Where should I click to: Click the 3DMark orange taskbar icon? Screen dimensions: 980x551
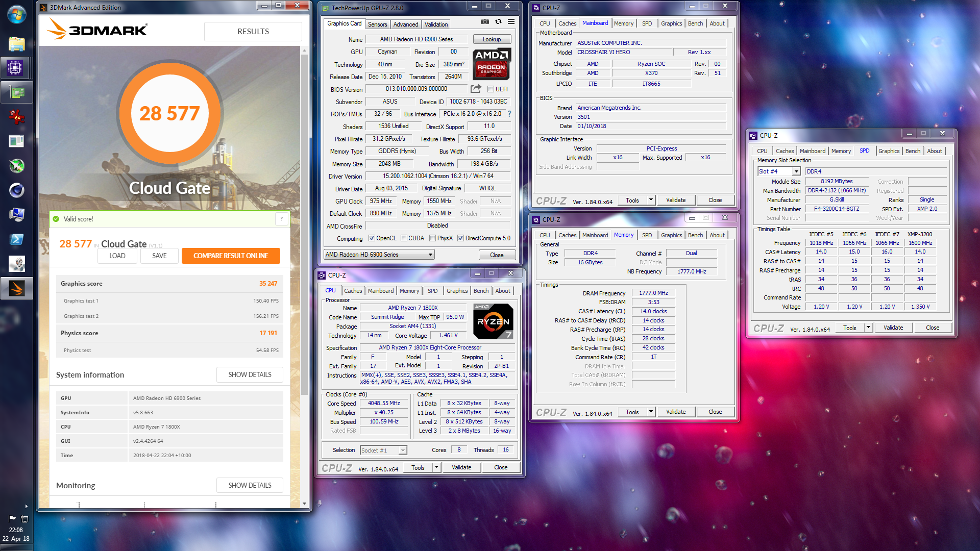tap(16, 288)
